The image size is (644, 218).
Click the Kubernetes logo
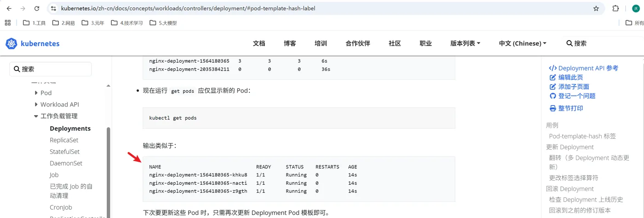point(33,43)
